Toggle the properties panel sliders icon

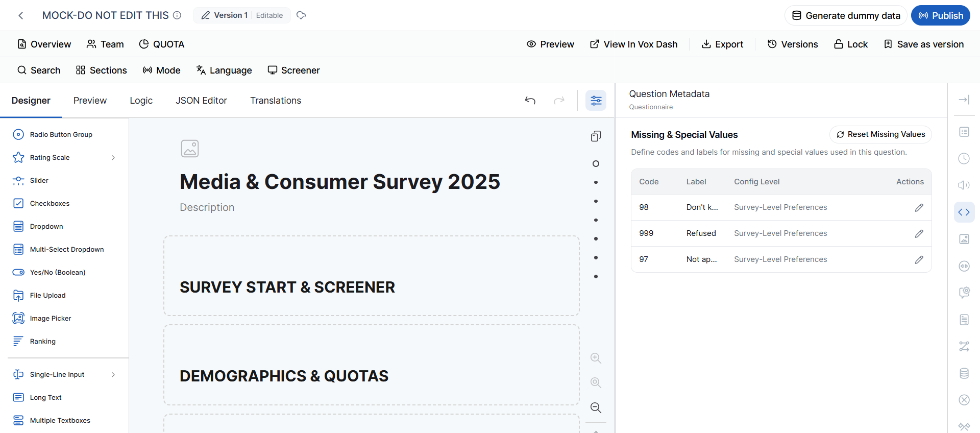pos(596,101)
